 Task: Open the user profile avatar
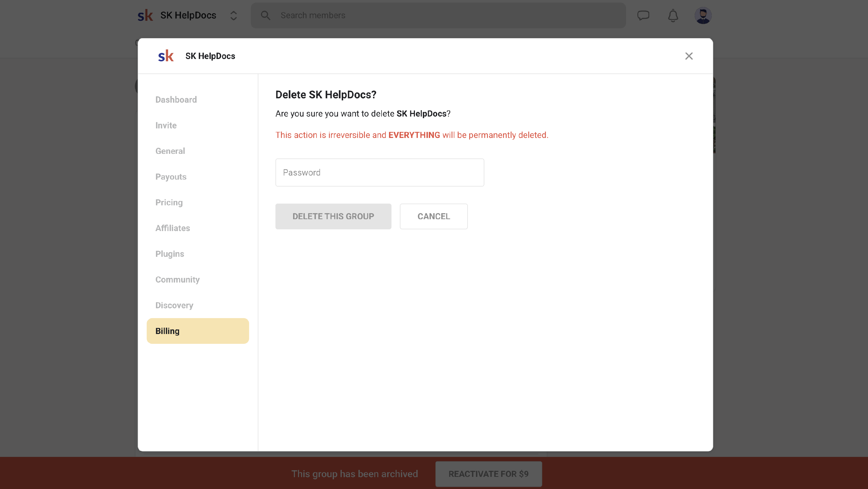pyautogui.click(x=703, y=16)
